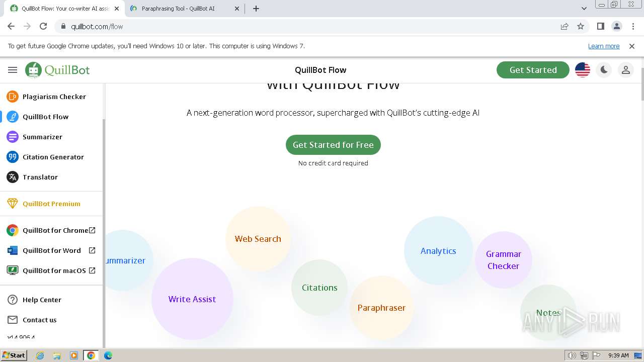Click the browser back arrow
The width and height of the screenshot is (644, 362).
tap(11, 26)
